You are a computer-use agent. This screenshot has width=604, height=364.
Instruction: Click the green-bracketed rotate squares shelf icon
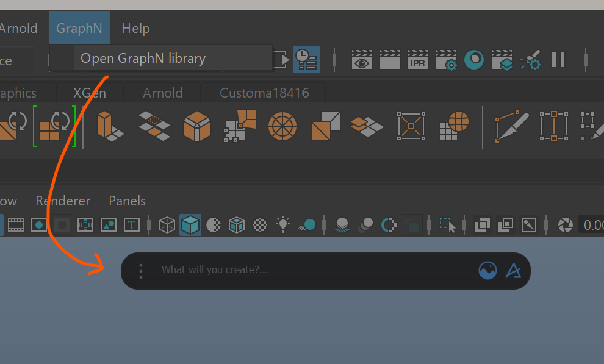point(54,126)
